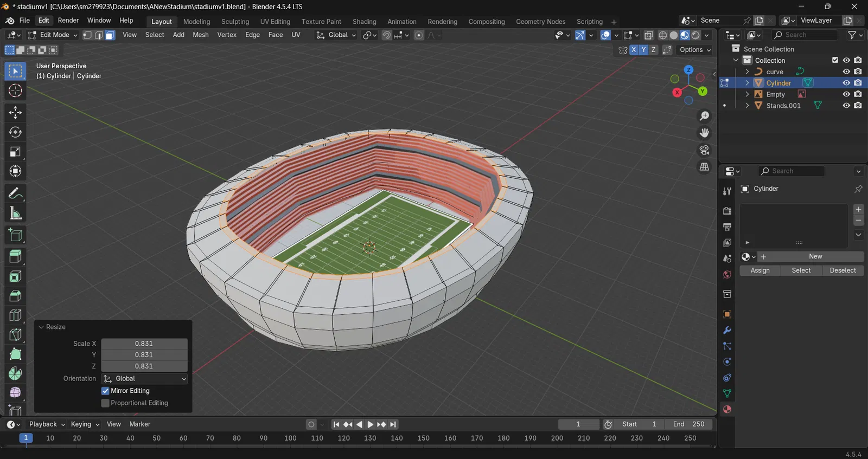Select the Poly Build tool
The width and height of the screenshot is (868, 459).
click(15, 354)
